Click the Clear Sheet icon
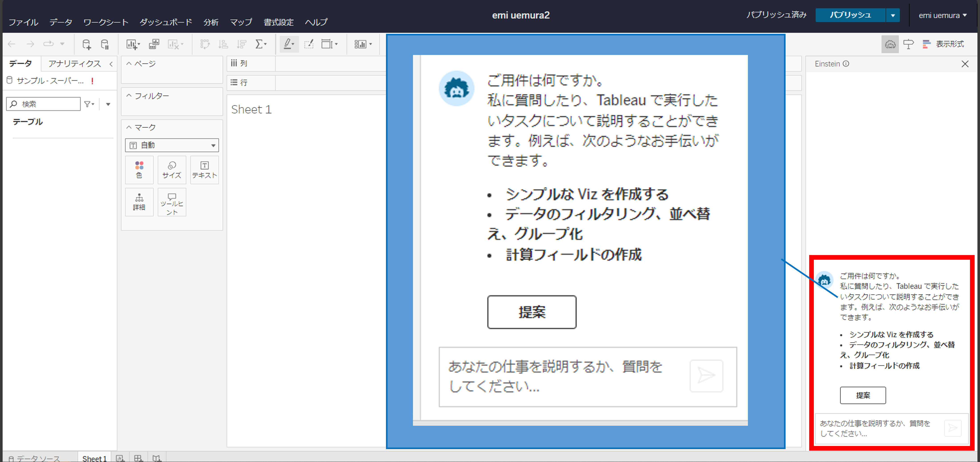This screenshot has height=462, width=980. 175,44
